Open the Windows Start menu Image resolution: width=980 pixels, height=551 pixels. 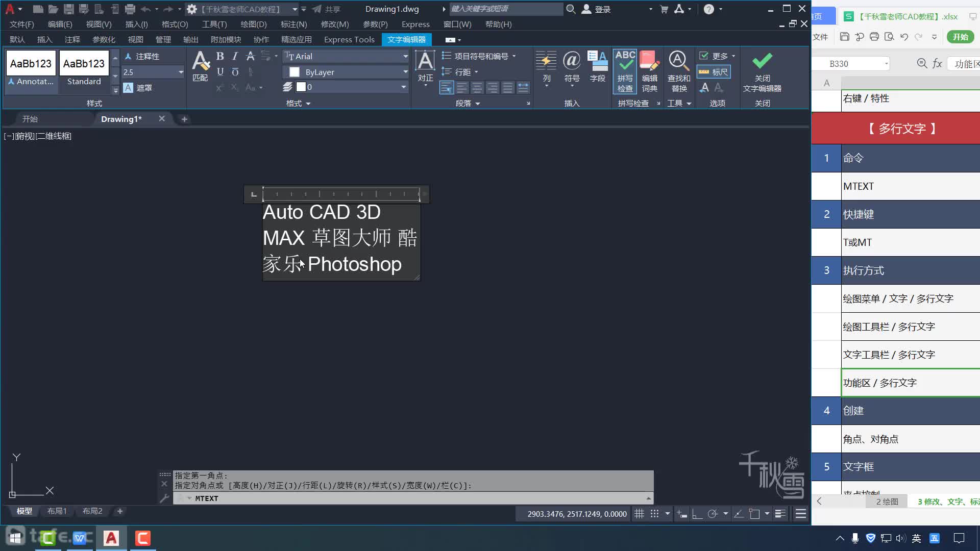point(15,538)
